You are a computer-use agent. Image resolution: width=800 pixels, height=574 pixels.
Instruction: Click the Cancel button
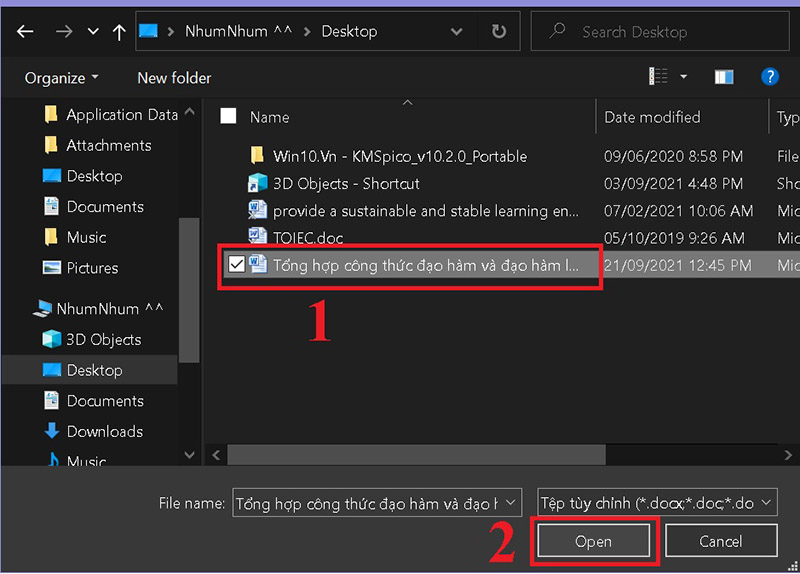point(720,541)
